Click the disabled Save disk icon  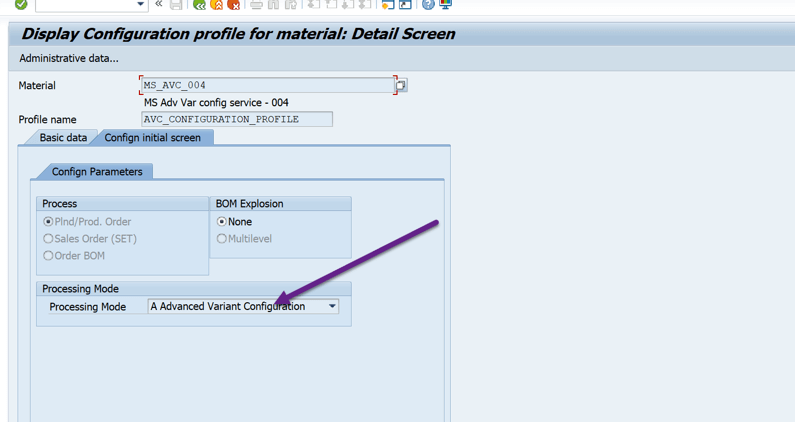point(176,5)
